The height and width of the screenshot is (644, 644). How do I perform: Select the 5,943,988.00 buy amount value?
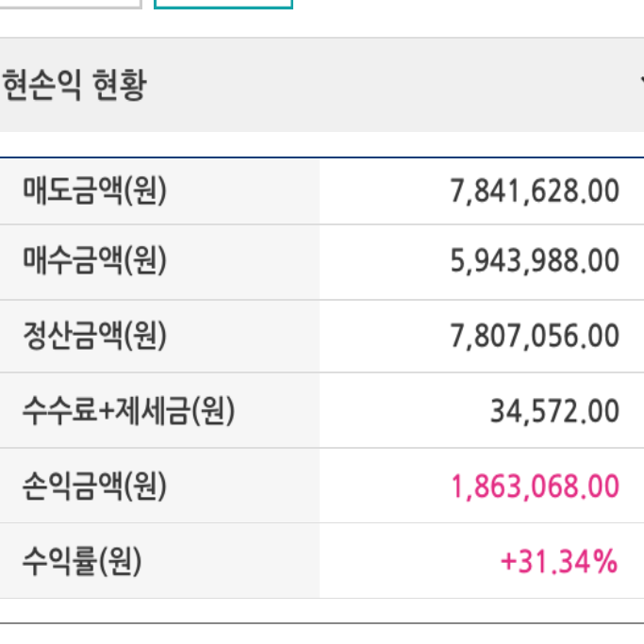click(535, 261)
